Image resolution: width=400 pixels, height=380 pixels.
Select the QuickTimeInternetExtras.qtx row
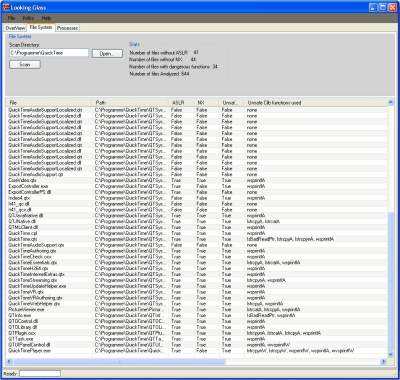coord(197,274)
